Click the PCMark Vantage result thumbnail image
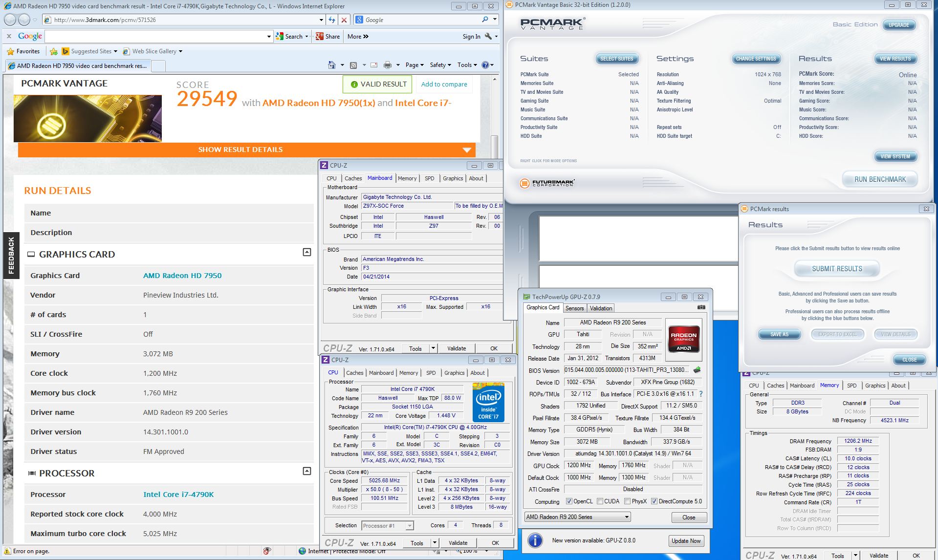938x560 pixels. click(87, 118)
